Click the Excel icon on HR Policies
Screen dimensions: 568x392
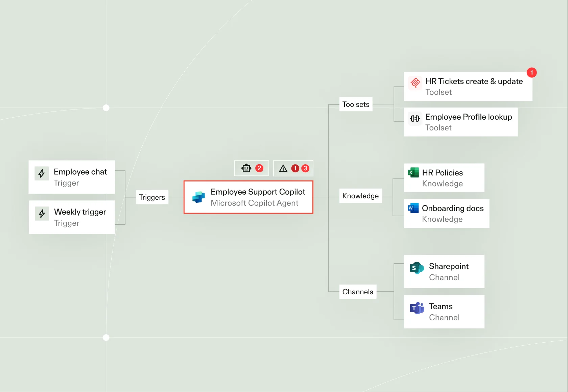[x=413, y=173]
